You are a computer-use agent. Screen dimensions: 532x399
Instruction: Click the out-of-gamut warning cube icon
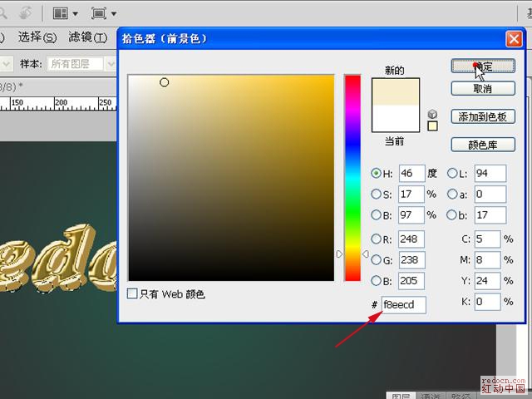pyautogui.click(x=432, y=114)
